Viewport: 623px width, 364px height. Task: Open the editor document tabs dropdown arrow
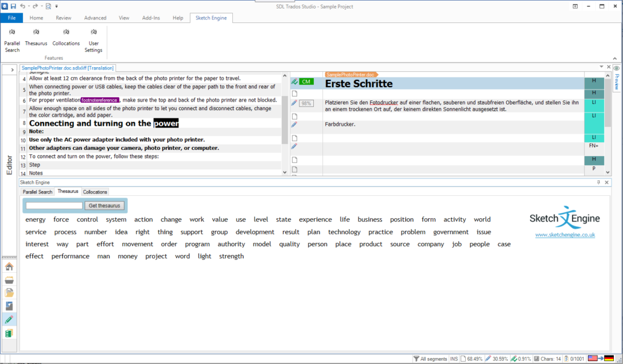(600, 67)
